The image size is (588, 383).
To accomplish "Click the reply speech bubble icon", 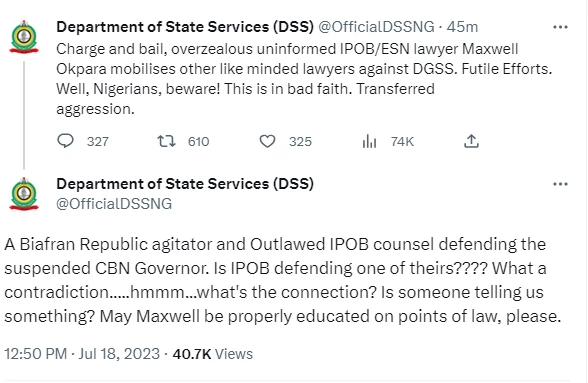I will point(65,141).
